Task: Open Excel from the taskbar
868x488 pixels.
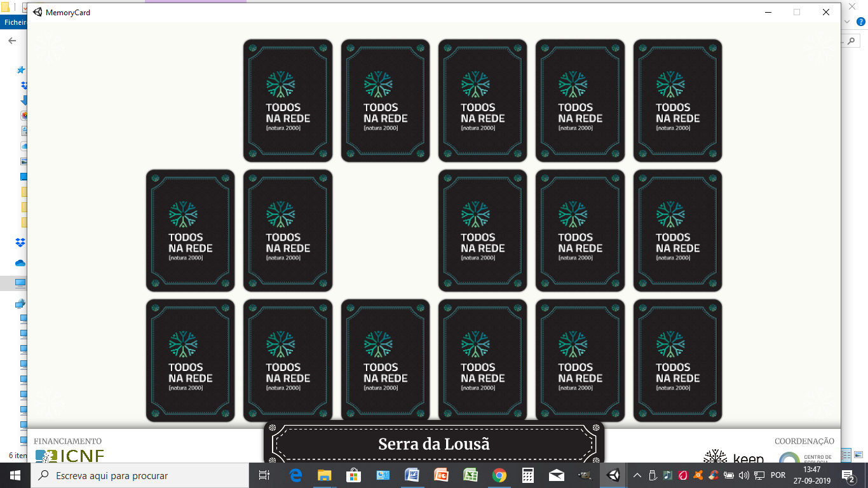Action: click(x=470, y=475)
